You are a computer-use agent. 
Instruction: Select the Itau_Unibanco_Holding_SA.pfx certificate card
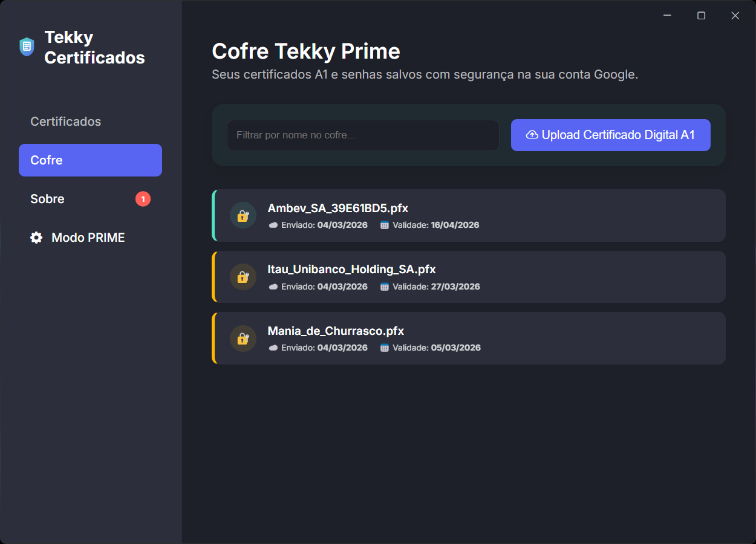(x=469, y=277)
